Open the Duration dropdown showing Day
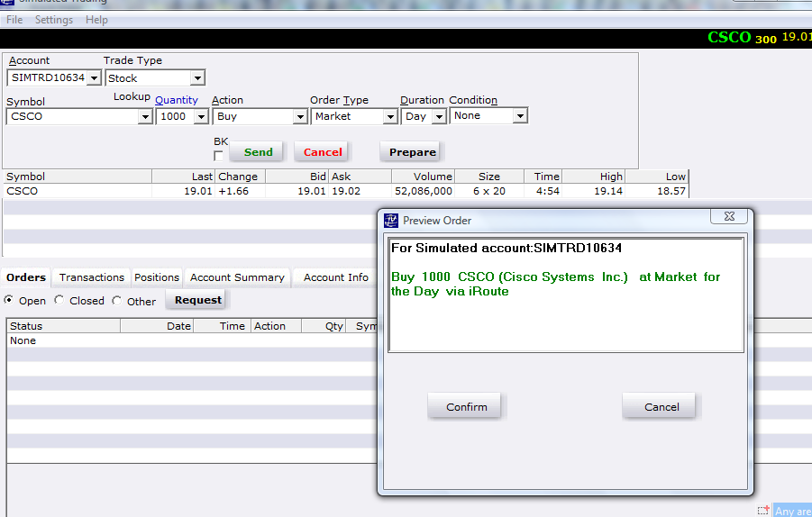This screenshot has width=812, height=517. click(439, 116)
